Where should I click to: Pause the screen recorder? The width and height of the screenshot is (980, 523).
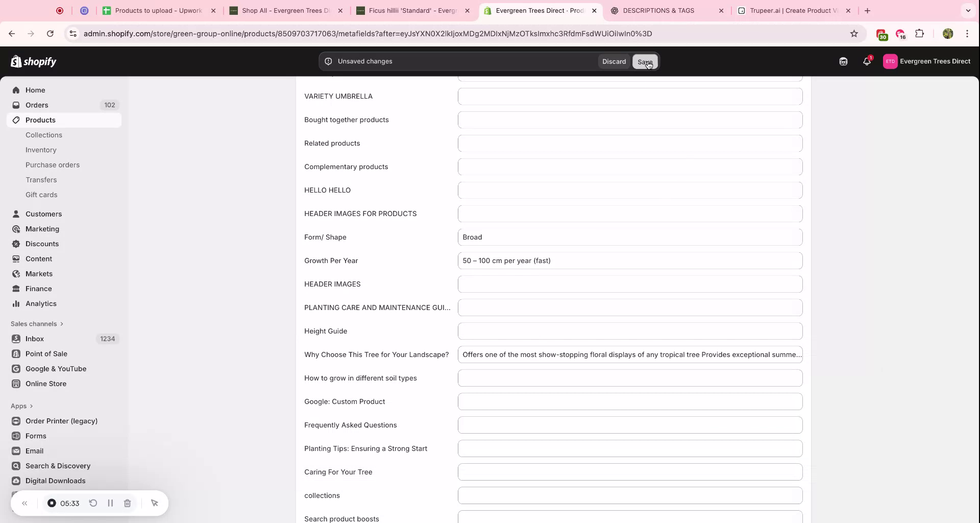coord(110,503)
